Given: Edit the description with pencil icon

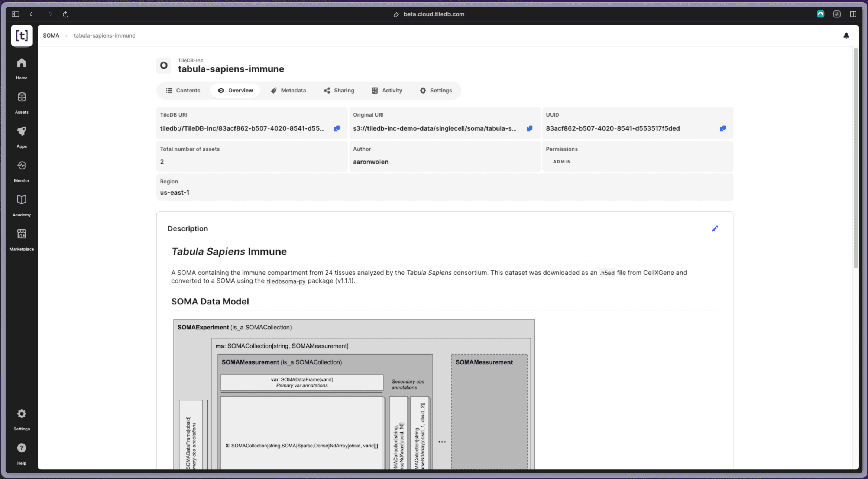Looking at the screenshot, I should coord(715,229).
